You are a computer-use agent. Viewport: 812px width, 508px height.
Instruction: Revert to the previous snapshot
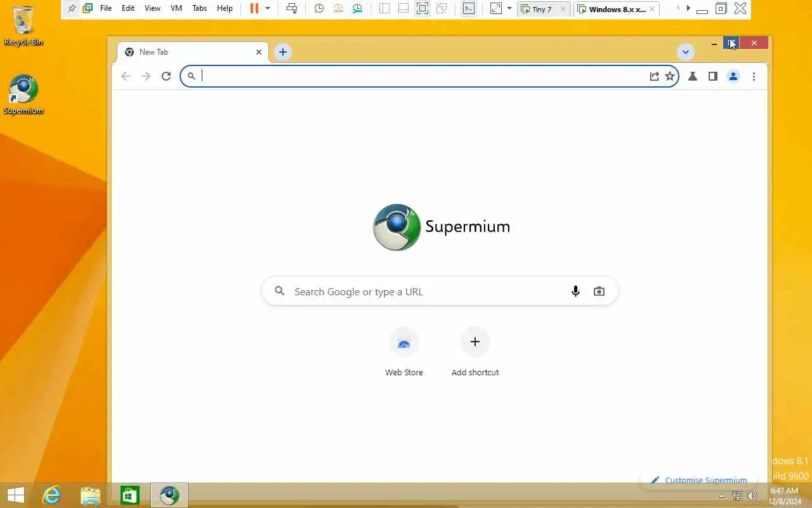pos(338,8)
